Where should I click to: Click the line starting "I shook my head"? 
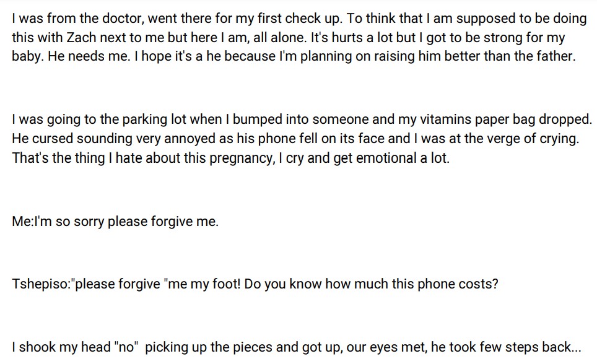(296, 347)
